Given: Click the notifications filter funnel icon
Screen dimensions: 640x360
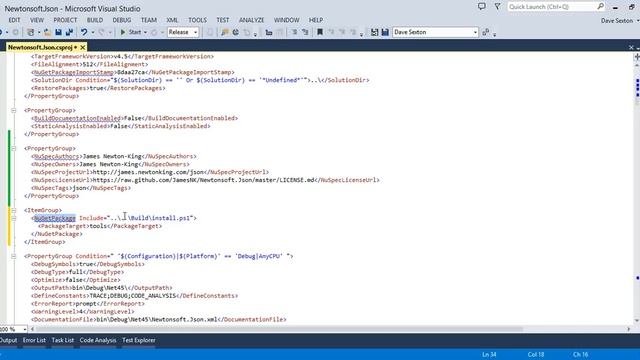Looking at the screenshot, I should pyautogui.click(x=497, y=7).
